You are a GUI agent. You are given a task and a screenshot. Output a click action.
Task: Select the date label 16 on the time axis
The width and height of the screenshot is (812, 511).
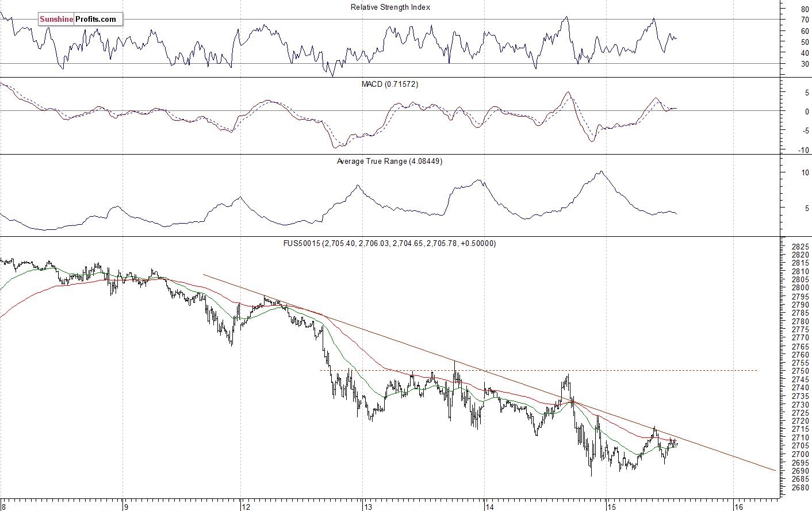pos(738,507)
